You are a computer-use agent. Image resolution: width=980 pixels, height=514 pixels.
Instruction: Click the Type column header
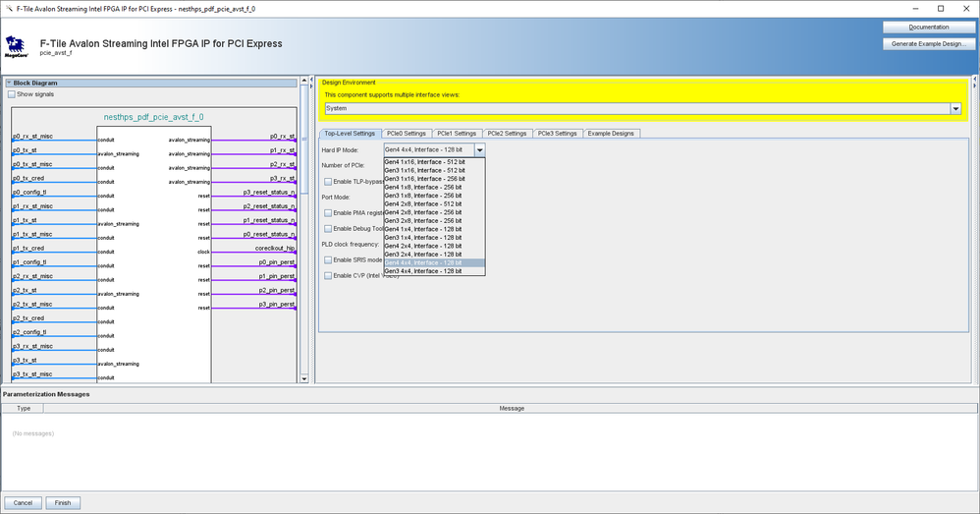[24, 408]
